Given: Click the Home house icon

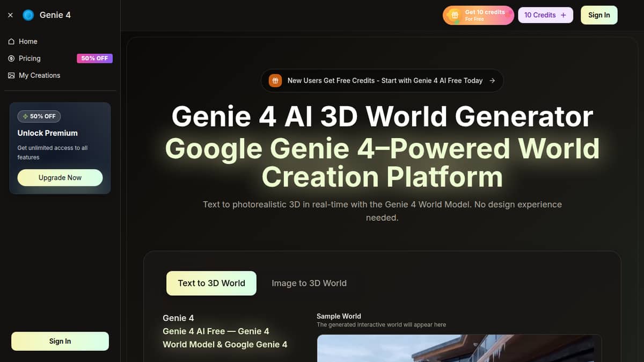Looking at the screenshot, I should tap(11, 41).
